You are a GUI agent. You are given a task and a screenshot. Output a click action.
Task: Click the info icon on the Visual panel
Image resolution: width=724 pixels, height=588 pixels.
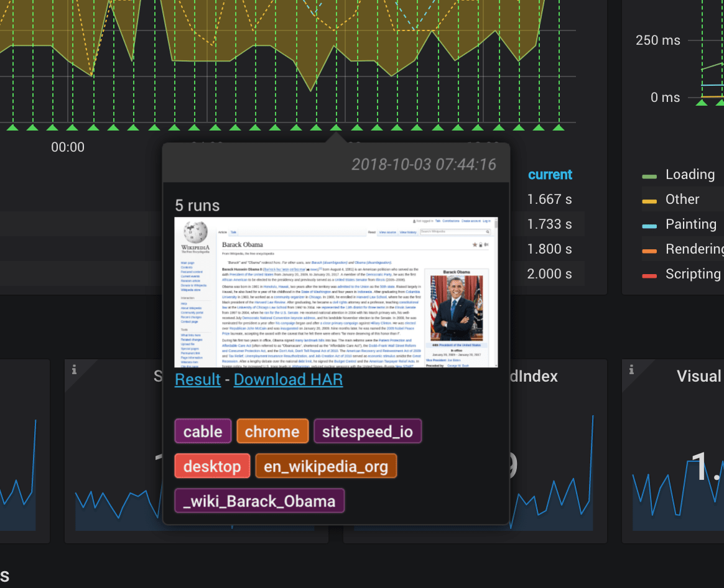(632, 370)
